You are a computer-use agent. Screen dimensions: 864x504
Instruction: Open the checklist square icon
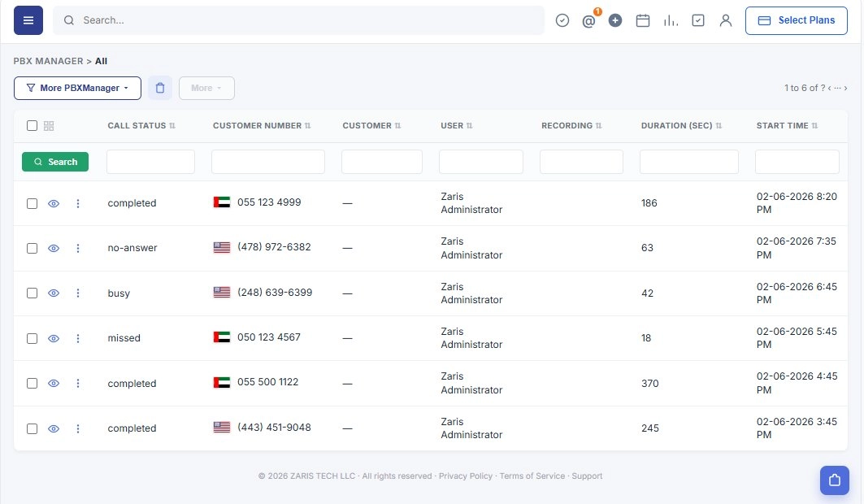697,20
